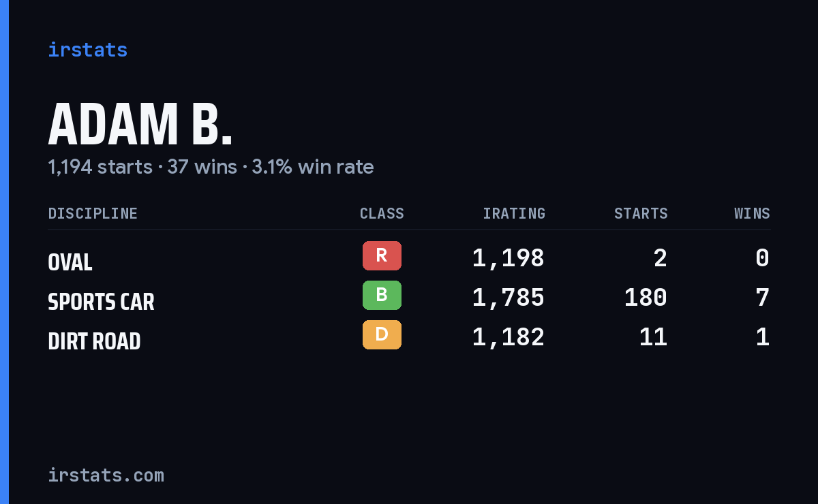This screenshot has width=818, height=504.
Task: Sort by the WINS column header
Action: [x=752, y=213]
